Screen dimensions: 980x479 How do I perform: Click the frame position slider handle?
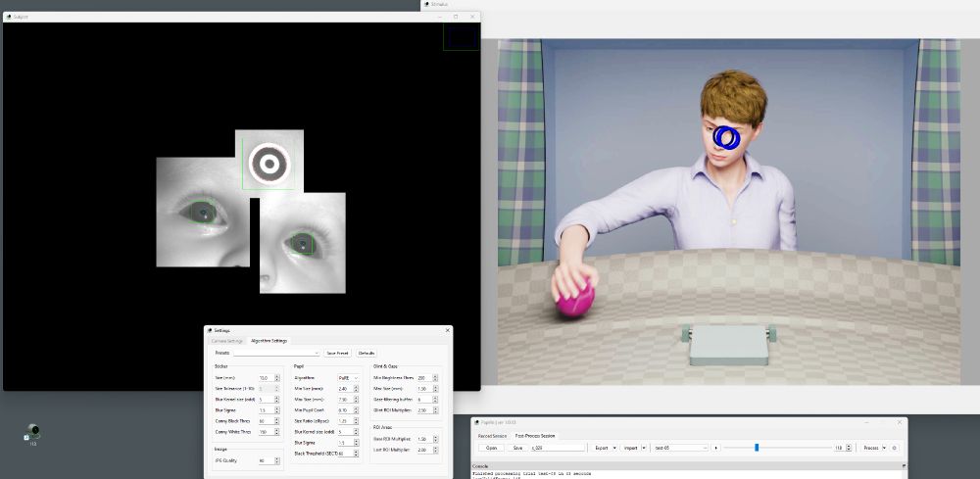click(x=757, y=447)
